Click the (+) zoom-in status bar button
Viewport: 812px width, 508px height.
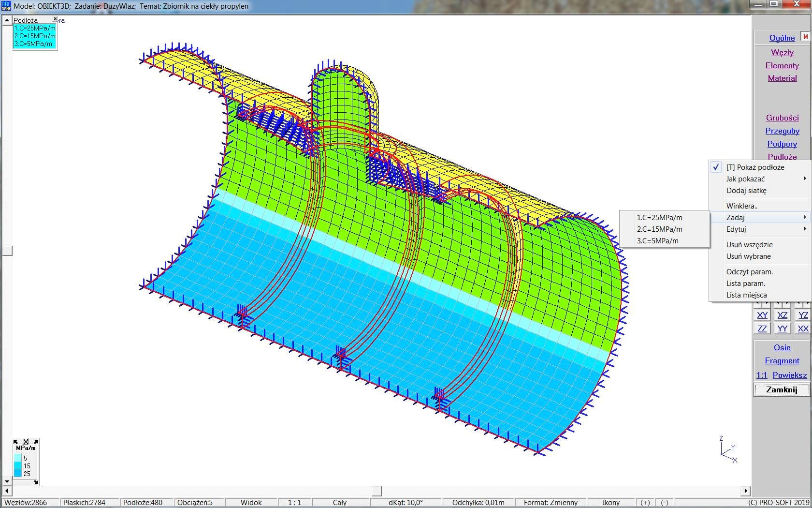pyautogui.click(x=645, y=503)
